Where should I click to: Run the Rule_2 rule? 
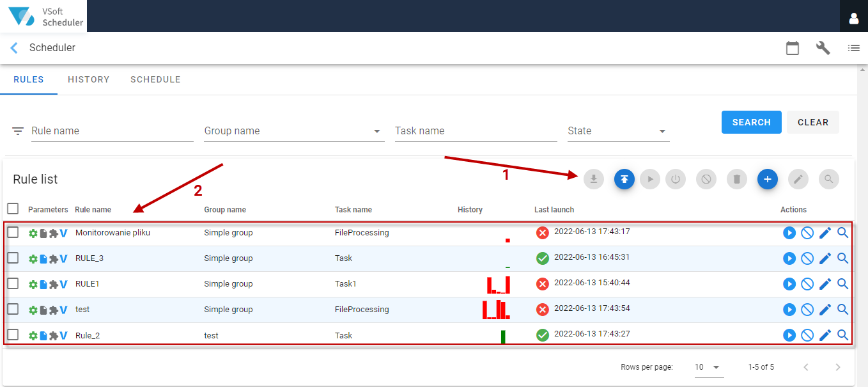coord(789,335)
